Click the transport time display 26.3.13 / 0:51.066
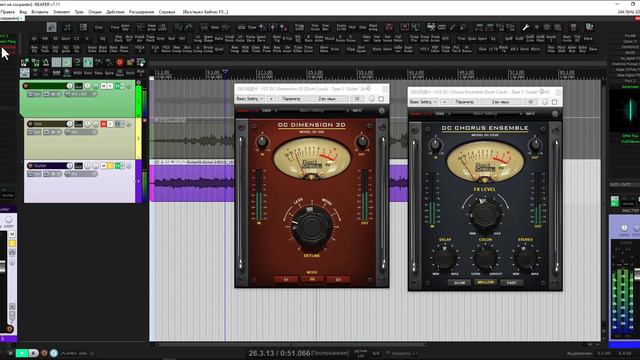 pyautogui.click(x=279, y=353)
